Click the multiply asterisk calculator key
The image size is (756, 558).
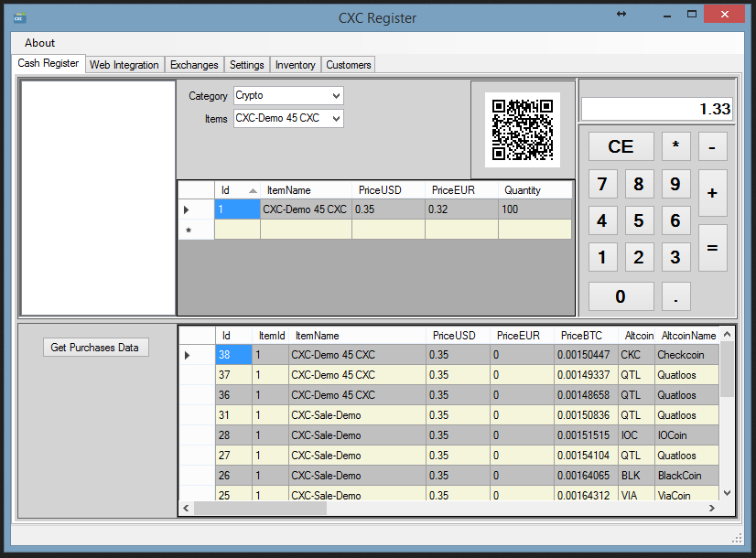676,146
